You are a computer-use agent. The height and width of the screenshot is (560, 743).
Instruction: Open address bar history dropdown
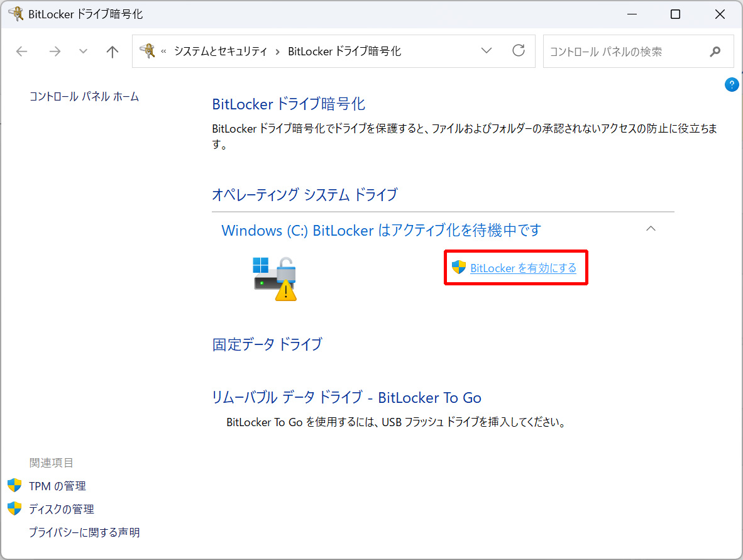pyautogui.click(x=486, y=51)
